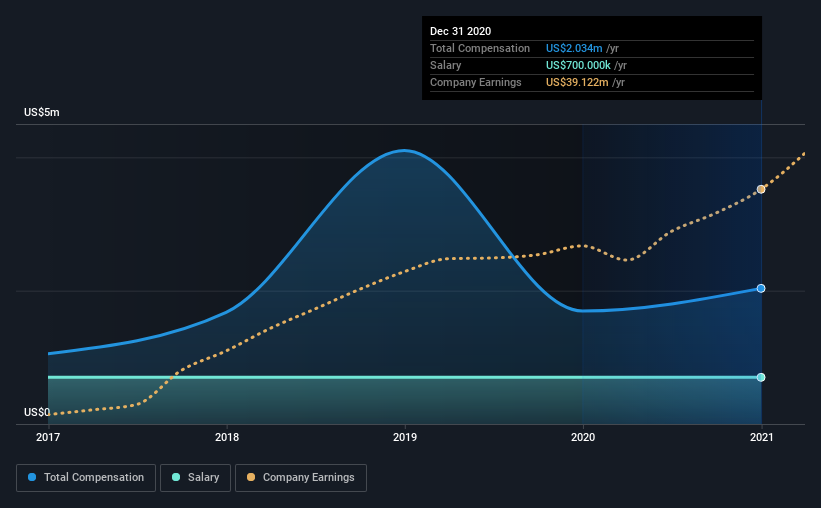Click the US$39.122m company earnings value
The width and height of the screenshot is (821, 508).
(x=577, y=82)
